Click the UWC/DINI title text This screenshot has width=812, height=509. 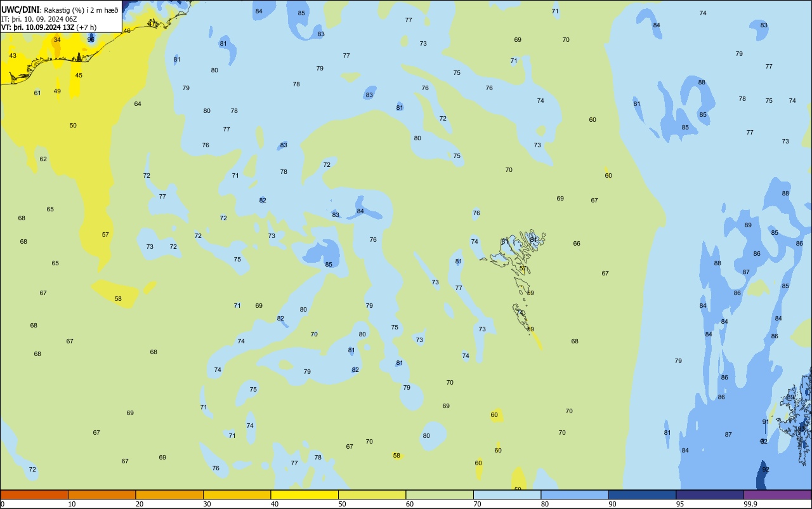click(21, 10)
